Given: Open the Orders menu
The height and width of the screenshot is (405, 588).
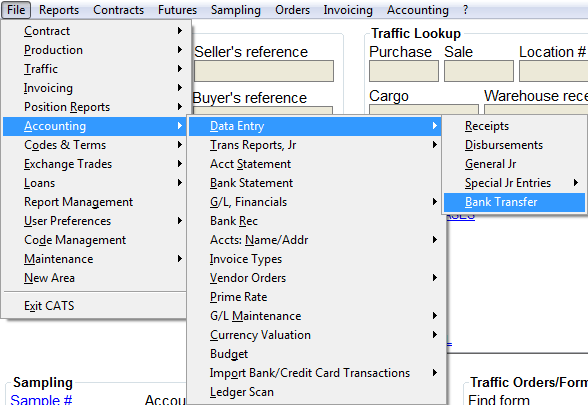Looking at the screenshot, I should click(x=292, y=10).
